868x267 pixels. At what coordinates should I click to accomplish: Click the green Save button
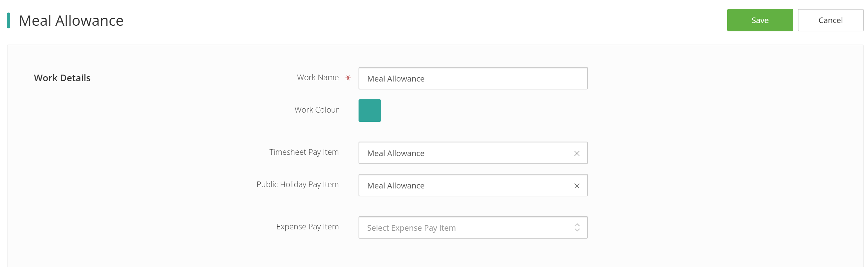tap(760, 20)
